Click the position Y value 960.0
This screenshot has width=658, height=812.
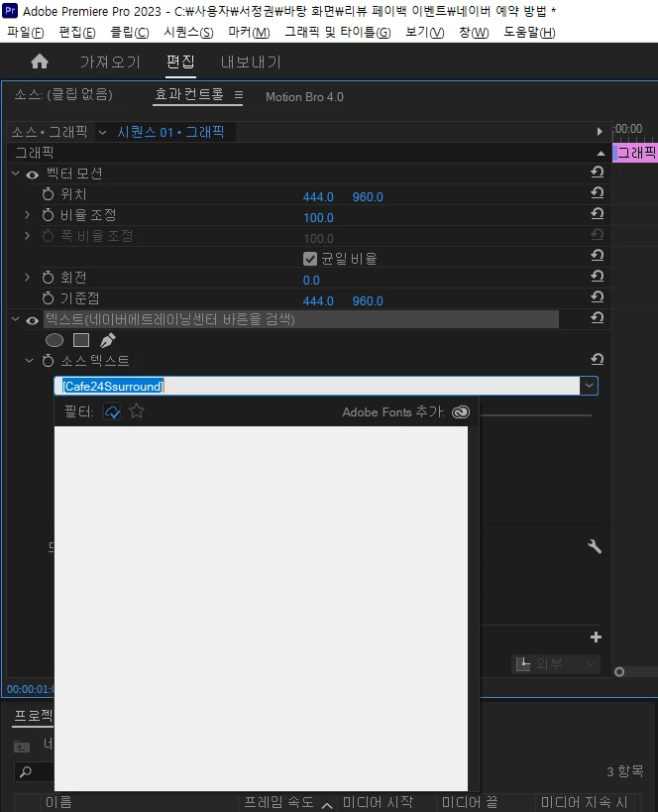pos(368,196)
